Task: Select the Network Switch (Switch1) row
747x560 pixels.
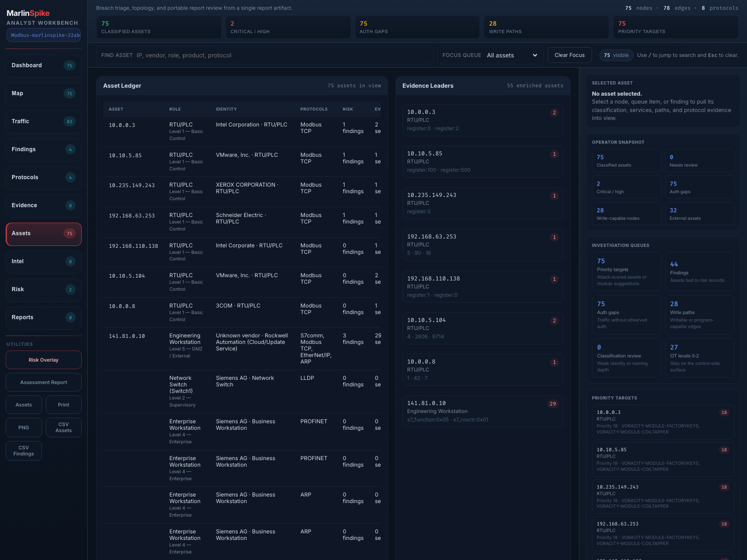Action: click(x=242, y=392)
